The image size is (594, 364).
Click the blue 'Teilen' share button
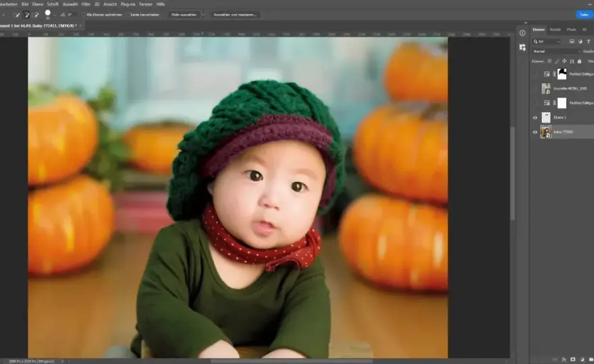585,15
